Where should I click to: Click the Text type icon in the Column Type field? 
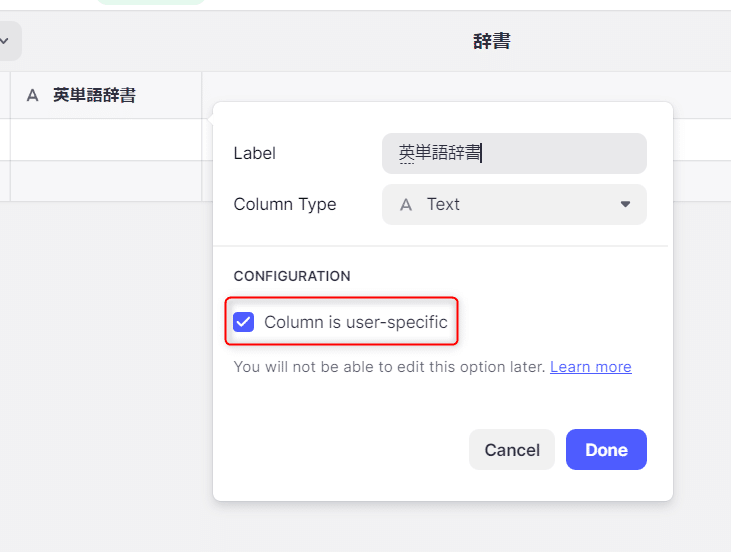(406, 205)
